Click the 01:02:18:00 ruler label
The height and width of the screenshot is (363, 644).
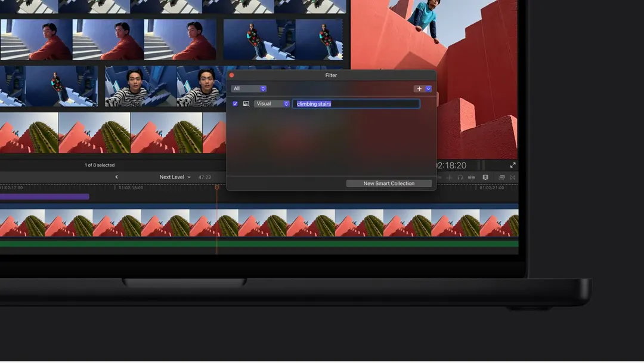tap(131, 188)
